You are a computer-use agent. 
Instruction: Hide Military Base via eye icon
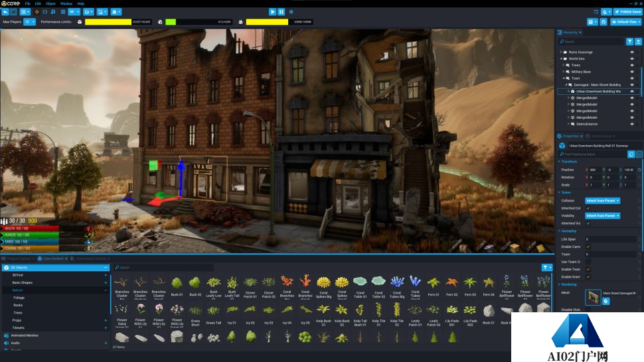tap(632, 72)
